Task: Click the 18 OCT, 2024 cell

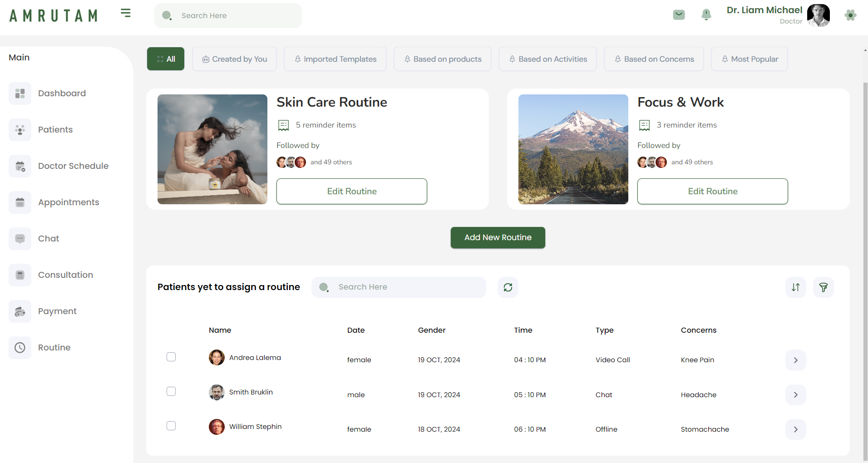Action: click(x=439, y=429)
